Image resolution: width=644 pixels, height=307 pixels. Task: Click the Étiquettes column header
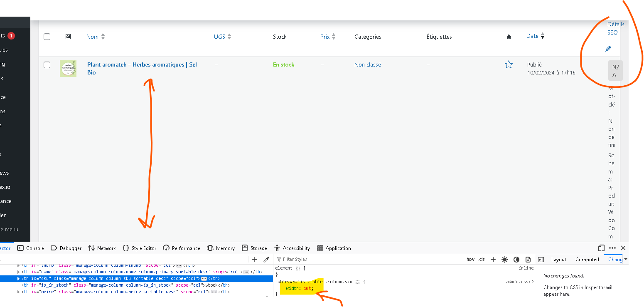(439, 37)
